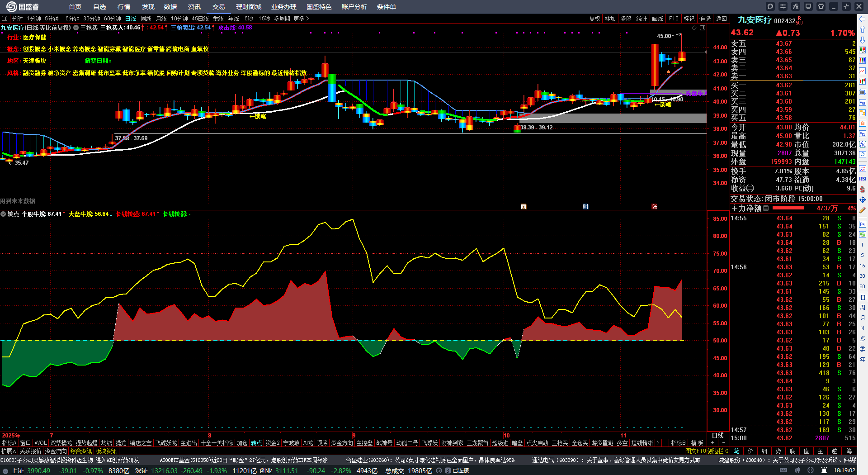Image resolution: width=868 pixels, height=475 pixels.
Task: Toggle the chart diamond lock marker
Action: point(694,28)
